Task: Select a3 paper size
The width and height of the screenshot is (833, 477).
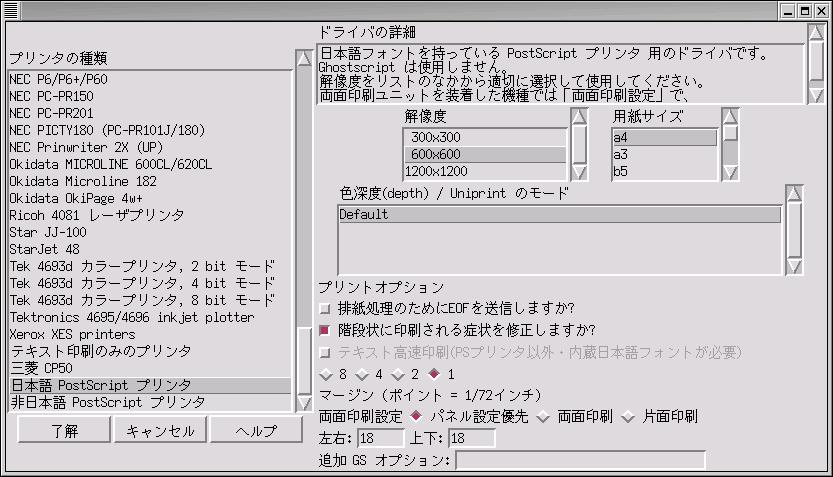Action: pyautogui.click(x=665, y=154)
